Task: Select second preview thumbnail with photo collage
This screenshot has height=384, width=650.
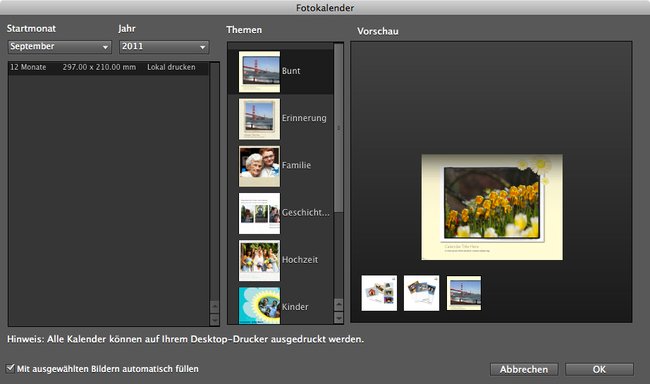Action: pyautogui.click(x=421, y=293)
